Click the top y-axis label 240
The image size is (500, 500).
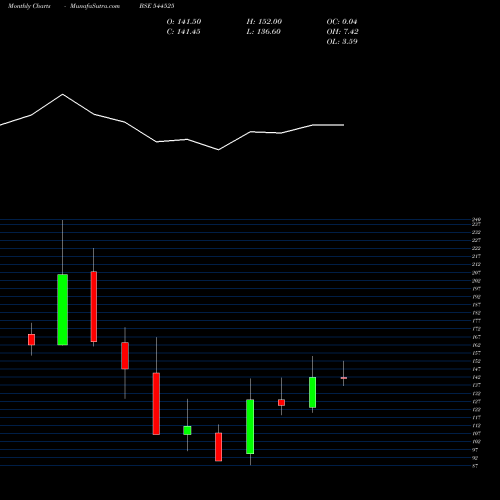(476, 219)
